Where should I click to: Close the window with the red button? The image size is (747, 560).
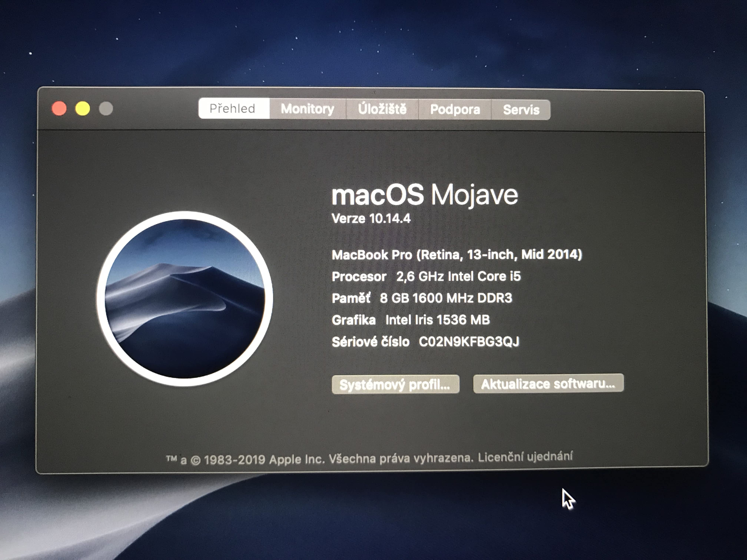click(x=59, y=109)
